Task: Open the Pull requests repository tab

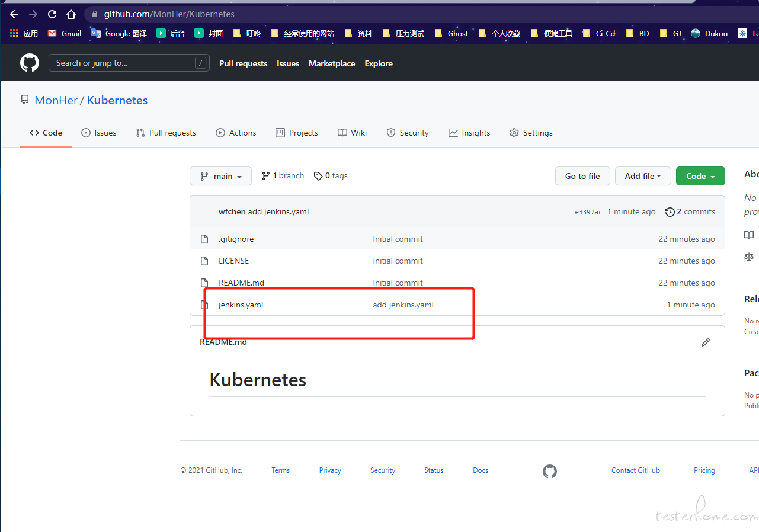Action: coord(166,133)
